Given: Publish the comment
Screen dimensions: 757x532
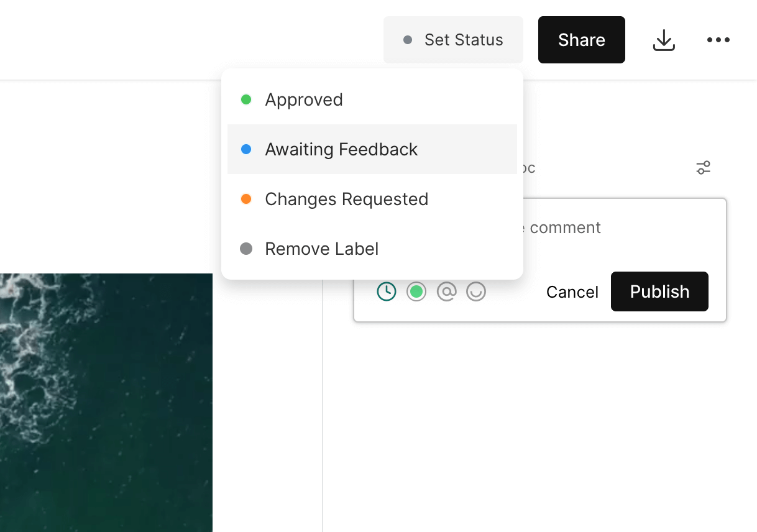Looking at the screenshot, I should [x=659, y=291].
